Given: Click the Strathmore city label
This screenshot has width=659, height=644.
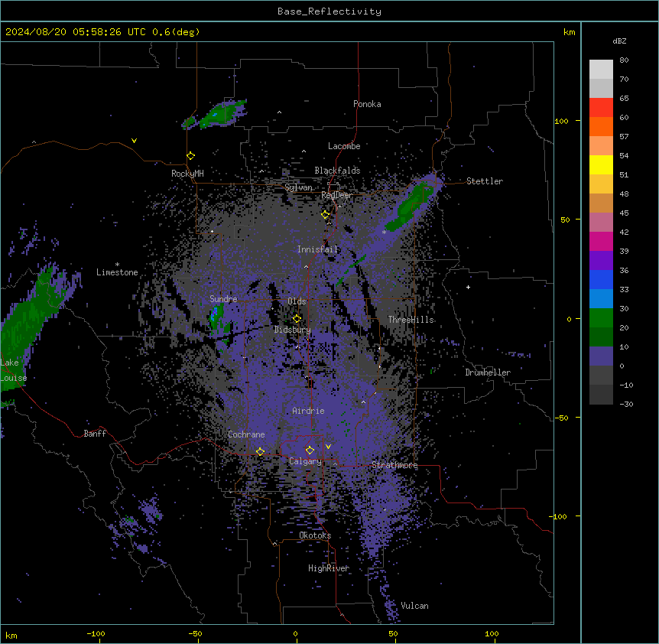Looking at the screenshot, I should click(394, 465).
